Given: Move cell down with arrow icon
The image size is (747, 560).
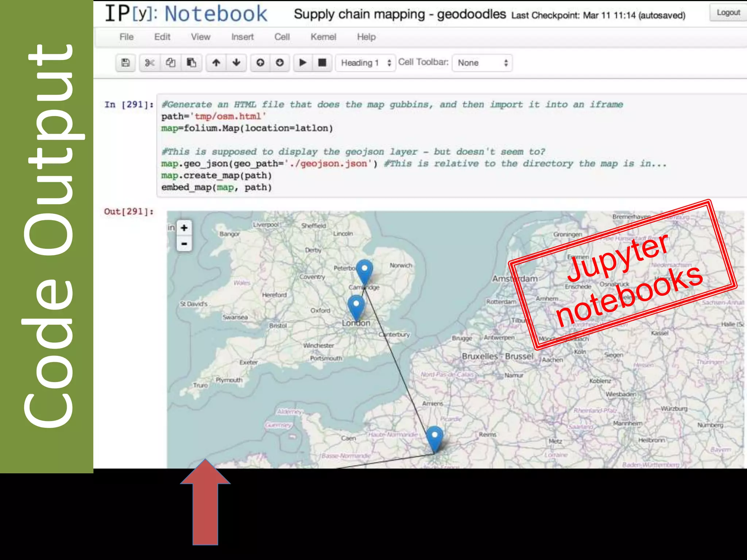Looking at the screenshot, I should [236, 63].
